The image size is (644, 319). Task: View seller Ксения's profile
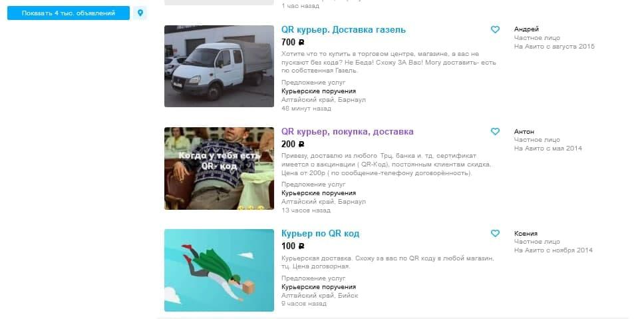[526, 234]
